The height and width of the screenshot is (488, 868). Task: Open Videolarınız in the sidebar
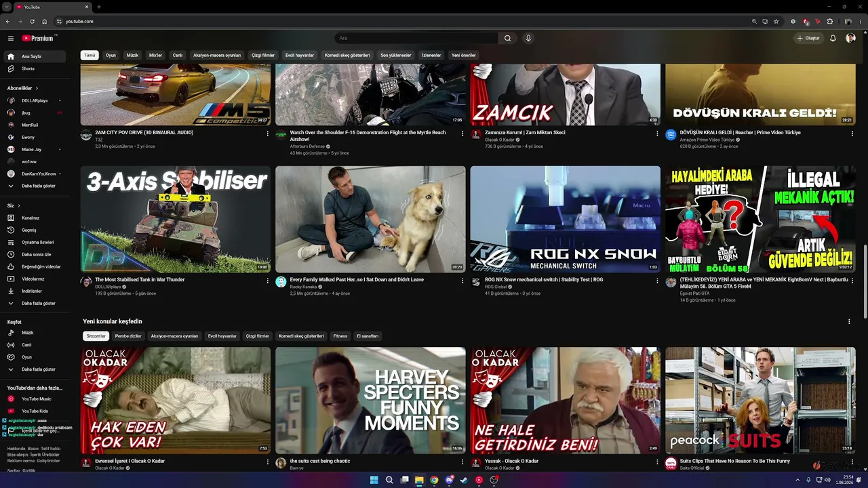(x=34, y=279)
